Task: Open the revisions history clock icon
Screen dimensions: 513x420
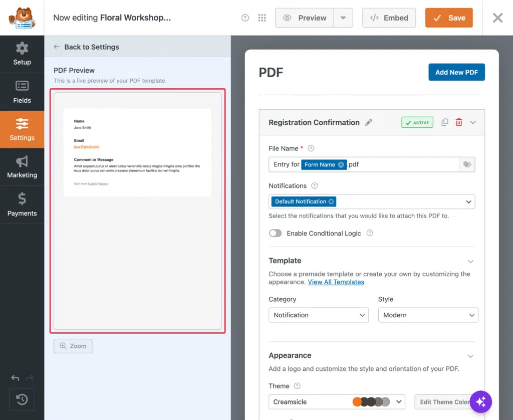Action: [22, 399]
